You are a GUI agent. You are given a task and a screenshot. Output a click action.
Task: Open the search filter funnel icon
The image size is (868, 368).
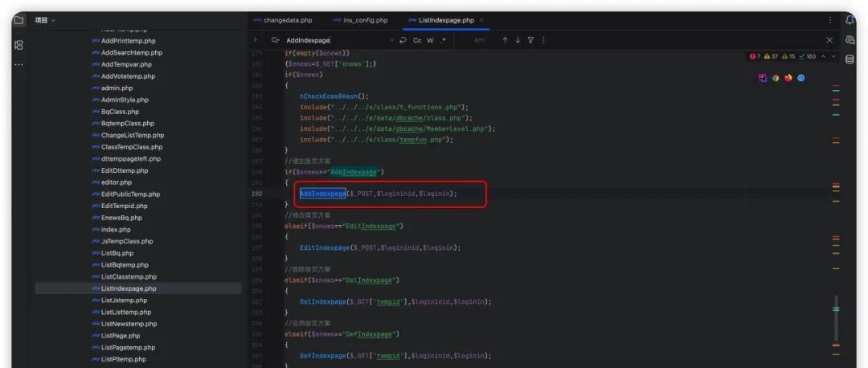[530, 40]
